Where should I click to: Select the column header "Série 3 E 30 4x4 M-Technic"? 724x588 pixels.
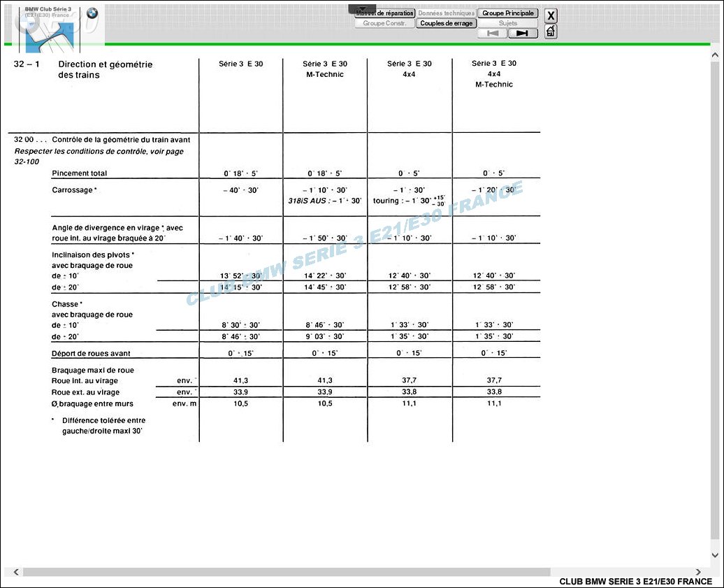click(494, 74)
